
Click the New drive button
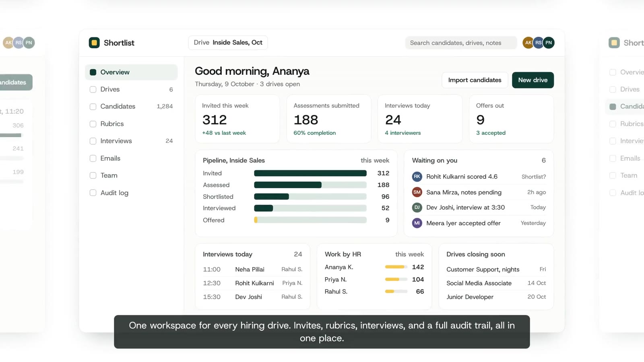[x=533, y=80]
